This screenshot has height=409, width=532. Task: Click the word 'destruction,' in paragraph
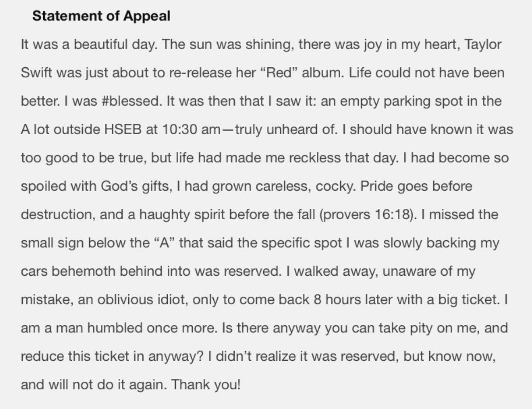[x=58, y=215]
